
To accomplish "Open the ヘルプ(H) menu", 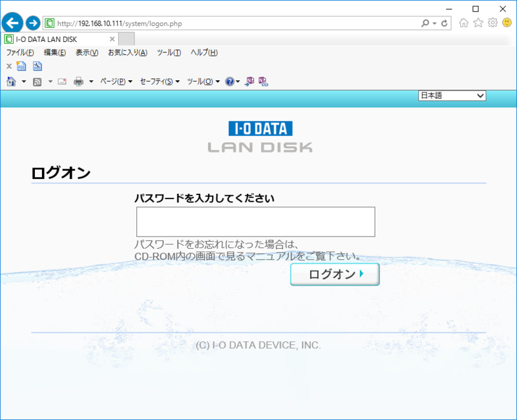I will (204, 52).
